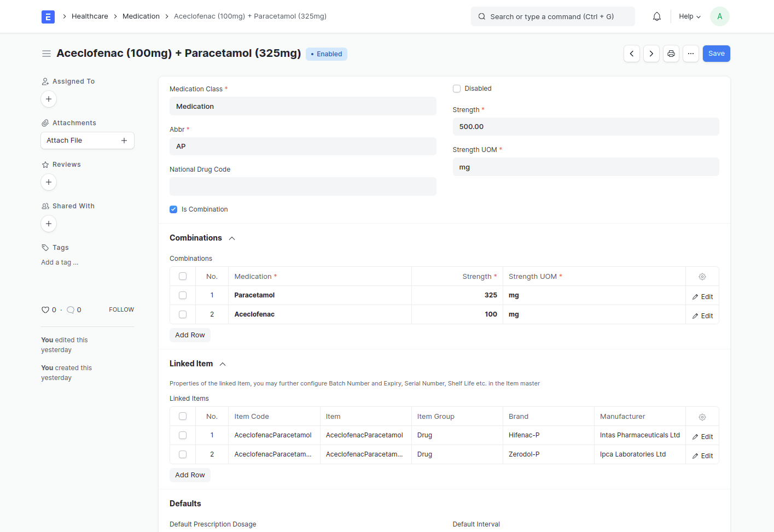Open comments via speech bubble icon
Screen dimensions: 774x532
click(71, 310)
